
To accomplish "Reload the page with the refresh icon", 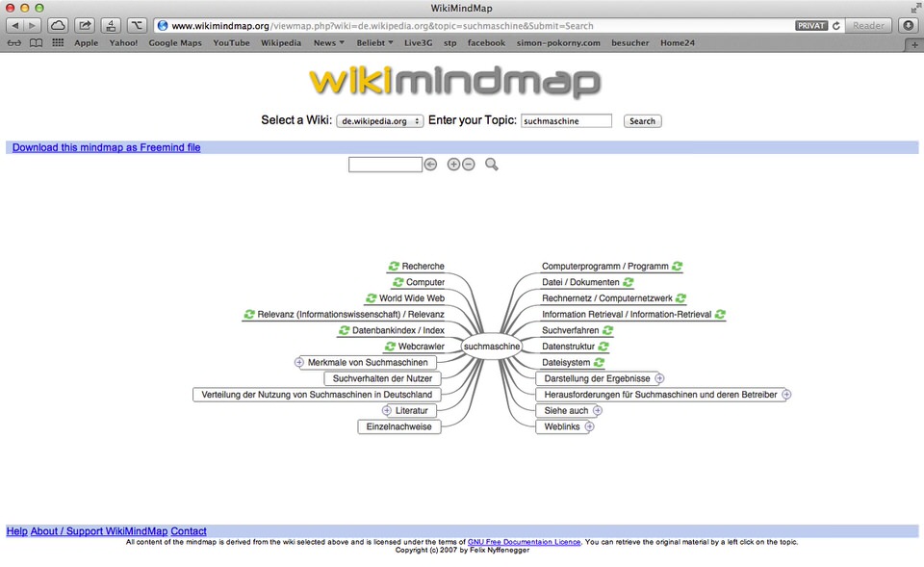I will 836,25.
